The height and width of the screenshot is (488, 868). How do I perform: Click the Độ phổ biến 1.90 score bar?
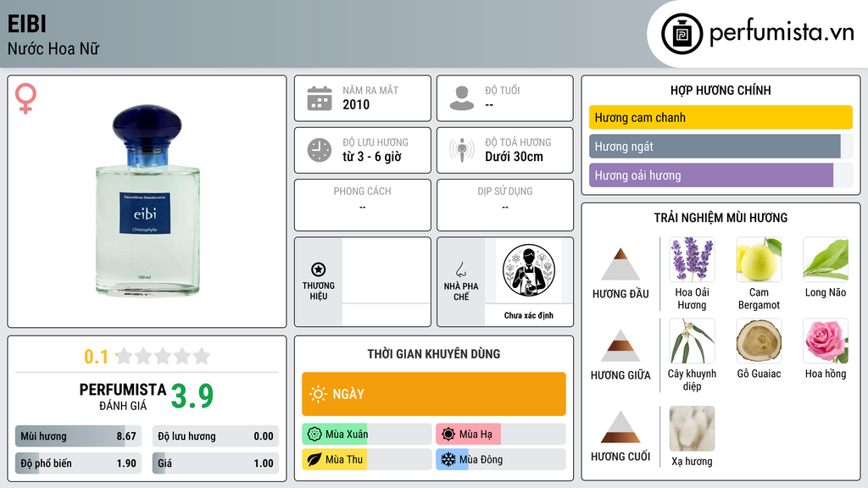[x=78, y=463]
